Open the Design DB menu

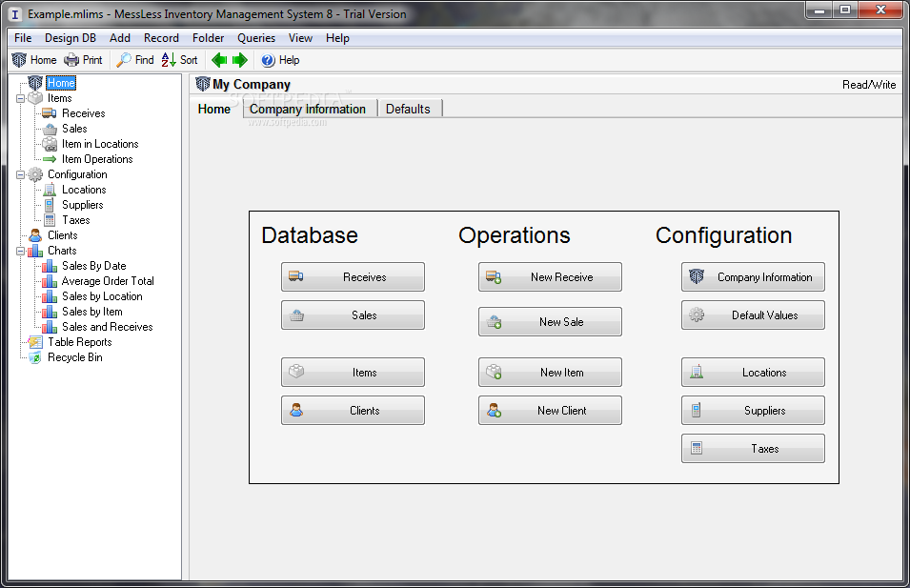click(x=71, y=38)
